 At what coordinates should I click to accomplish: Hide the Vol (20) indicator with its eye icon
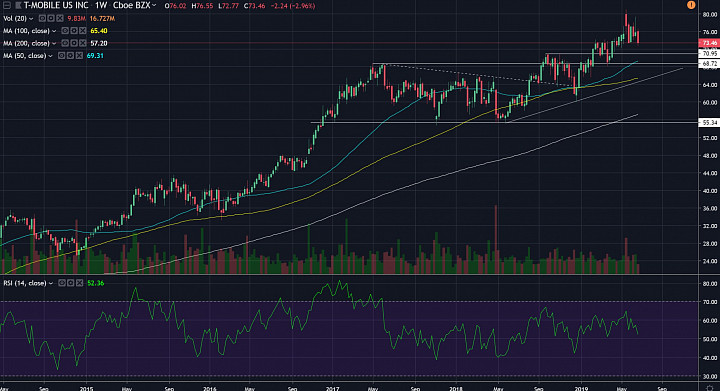tap(42, 18)
